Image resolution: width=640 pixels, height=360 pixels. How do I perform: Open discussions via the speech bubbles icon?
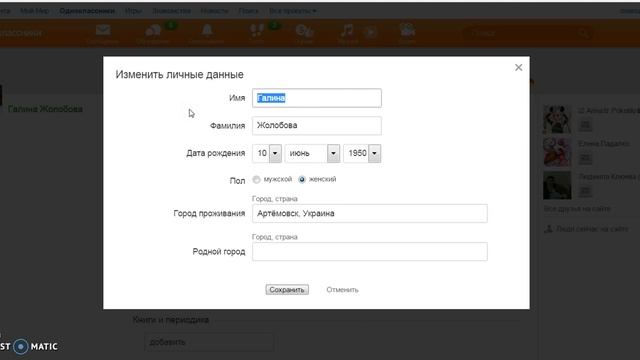click(153, 31)
